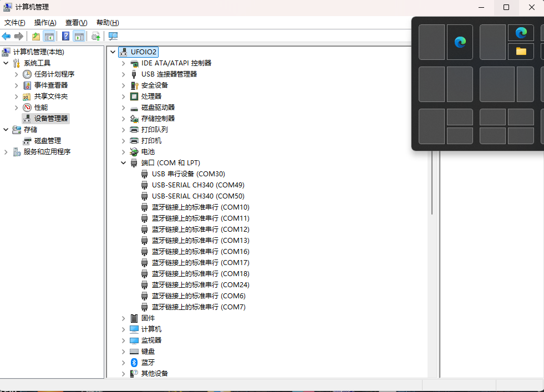The width and height of the screenshot is (544, 392).
Task: Expand the 存储控制器 chevron
Action: coord(124,119)
